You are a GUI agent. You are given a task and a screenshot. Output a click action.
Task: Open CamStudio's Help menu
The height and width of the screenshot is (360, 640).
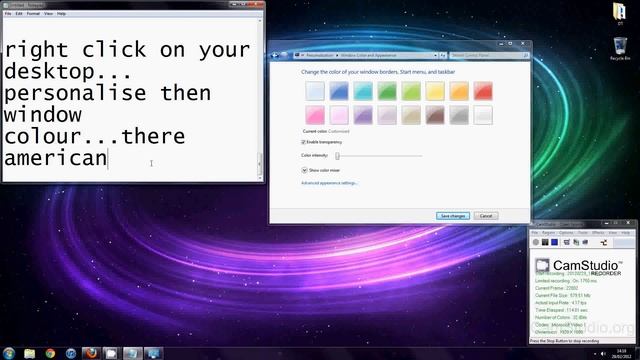[625, 233]
